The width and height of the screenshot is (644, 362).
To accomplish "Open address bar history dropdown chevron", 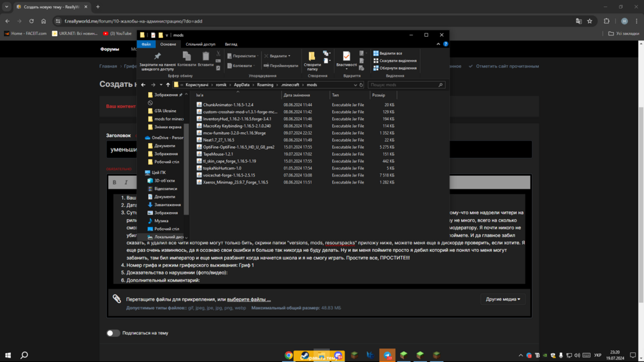I will pos(355,85).
